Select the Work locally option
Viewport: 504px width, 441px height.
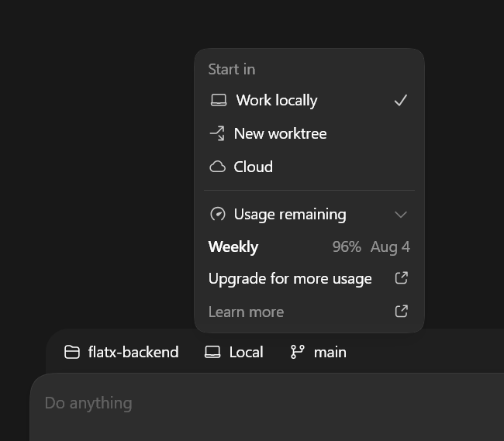[x=309, y=100]
